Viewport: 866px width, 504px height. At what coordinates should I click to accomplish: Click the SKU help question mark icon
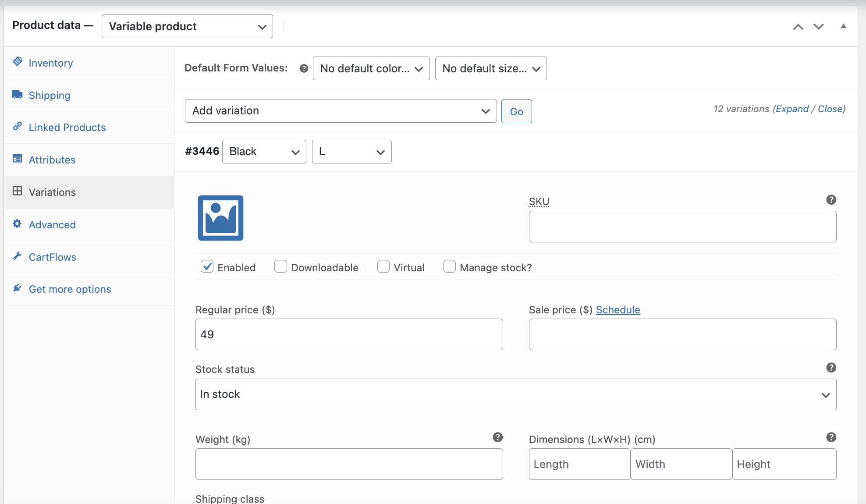pos(831,200)
